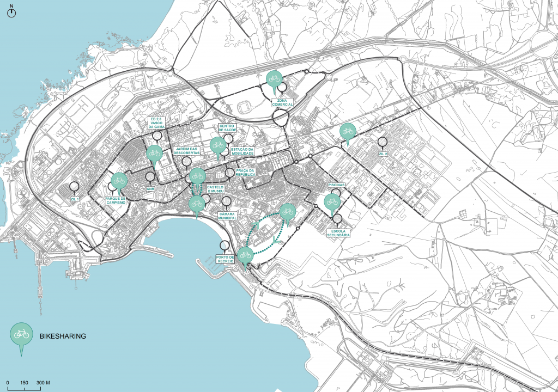Click the bikesharing pin at Parque de Campismo
Image resolution: width=558 pixels, height=392 pixels.
click(119, 183)
